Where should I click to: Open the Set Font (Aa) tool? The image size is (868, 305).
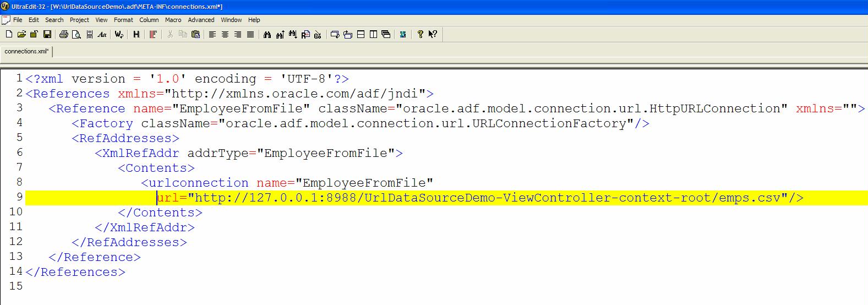click(x=102, y=34)
